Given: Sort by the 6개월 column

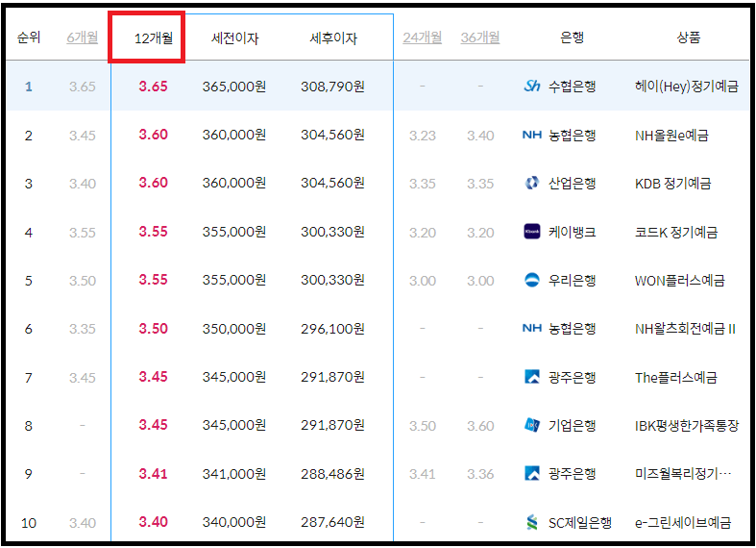Looking at the screenshot, I should point(83,37).
